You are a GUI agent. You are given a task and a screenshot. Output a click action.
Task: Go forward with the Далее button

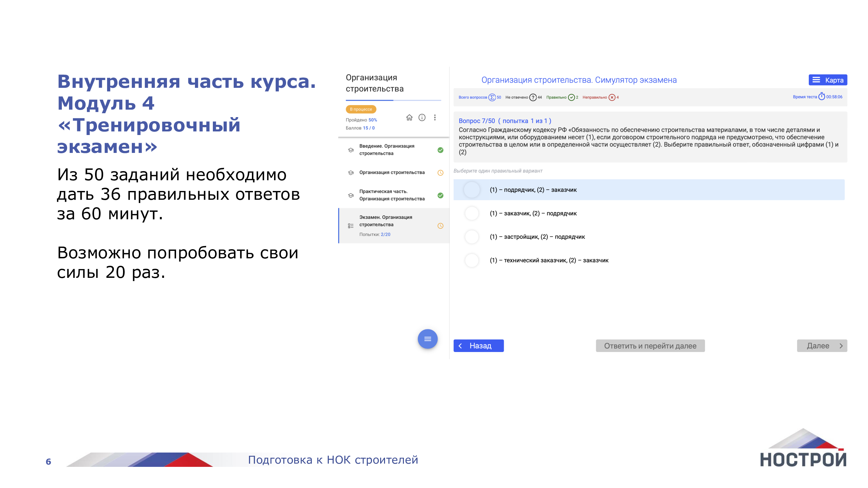coord(822,346)
